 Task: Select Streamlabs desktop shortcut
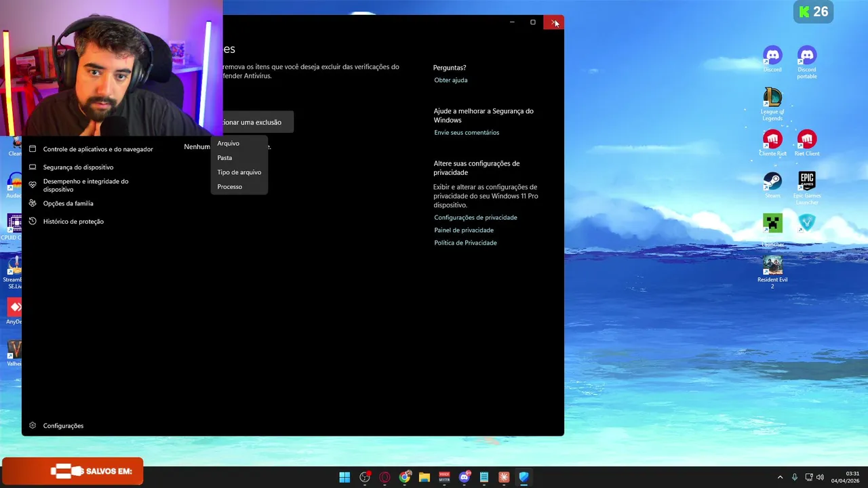[13, 272]
